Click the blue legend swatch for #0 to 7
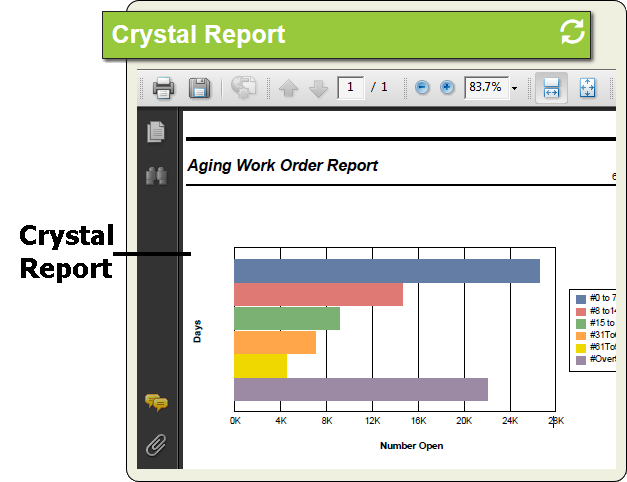 pyautogui.click(x=581, y=299)
